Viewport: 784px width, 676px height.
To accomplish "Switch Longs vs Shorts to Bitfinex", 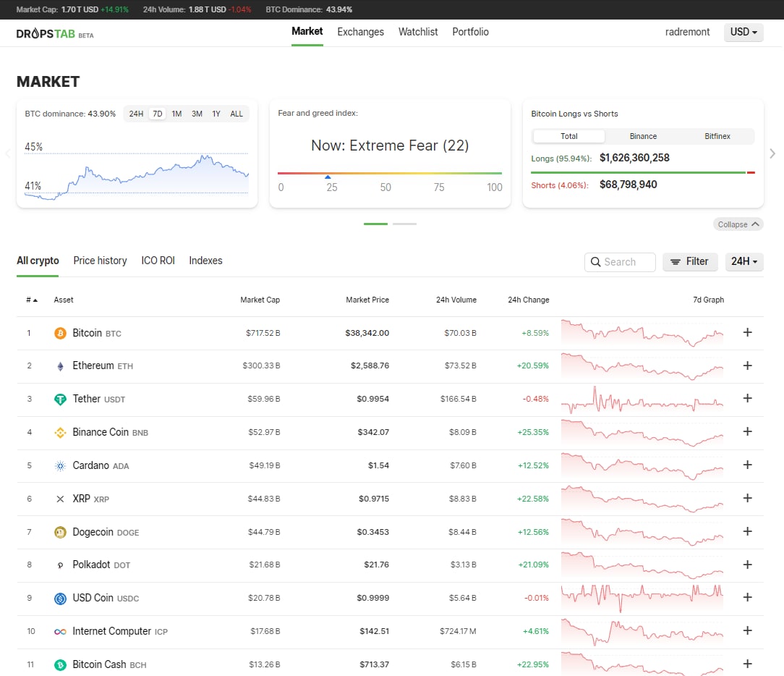I will tap(717, 136).
